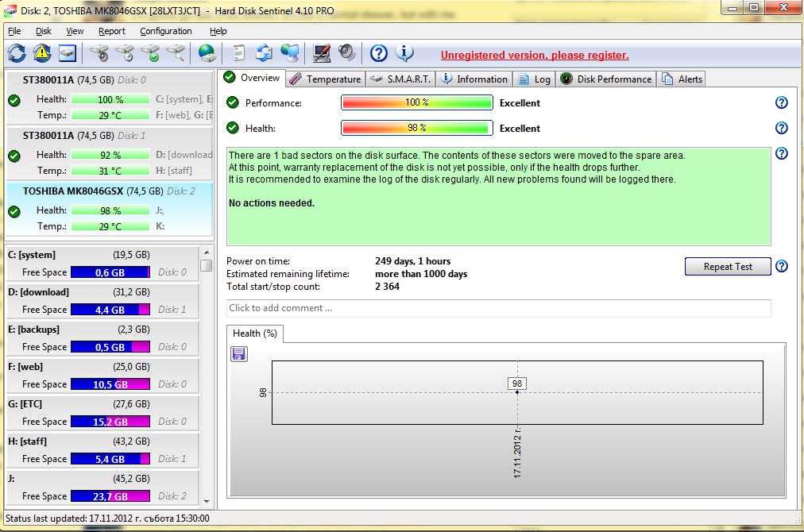Switch to the Alerts tab
This screenshot has height=532, width=804.
point(682,79)
